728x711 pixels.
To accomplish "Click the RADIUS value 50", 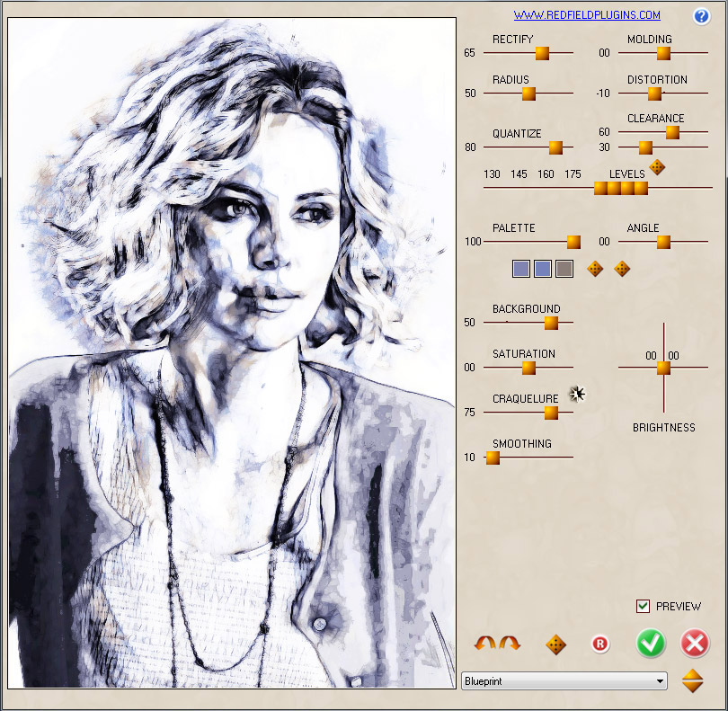I will [470, 93].
